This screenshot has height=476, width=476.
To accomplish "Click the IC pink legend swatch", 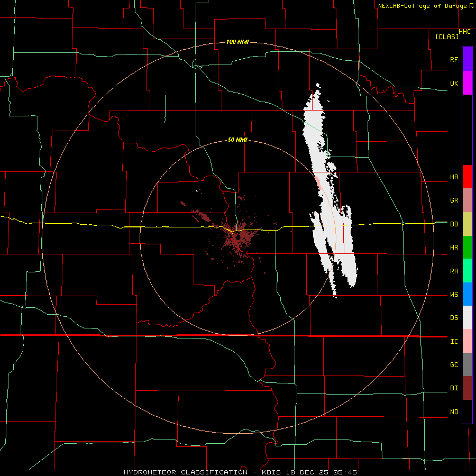I will [x=467, y=341].
